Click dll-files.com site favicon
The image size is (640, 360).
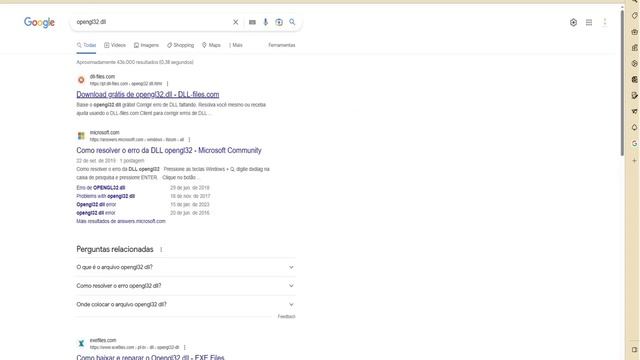click(x=81, y=80)
